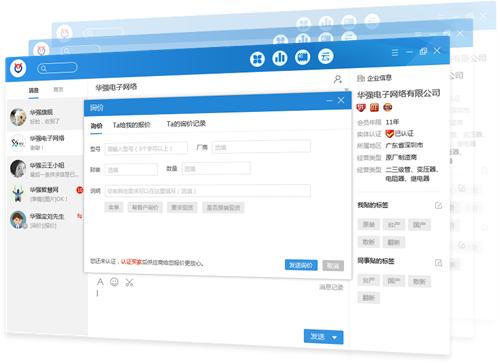
Task: Click the red shield badge under company name
Action: click(361, 108)
